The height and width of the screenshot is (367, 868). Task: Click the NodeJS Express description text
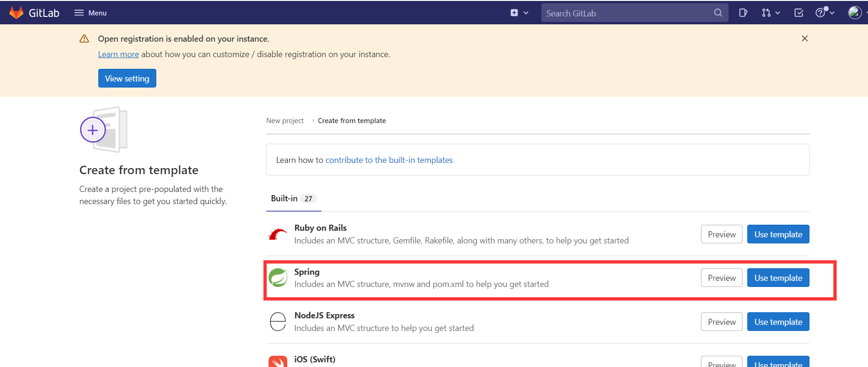point(384,328)
